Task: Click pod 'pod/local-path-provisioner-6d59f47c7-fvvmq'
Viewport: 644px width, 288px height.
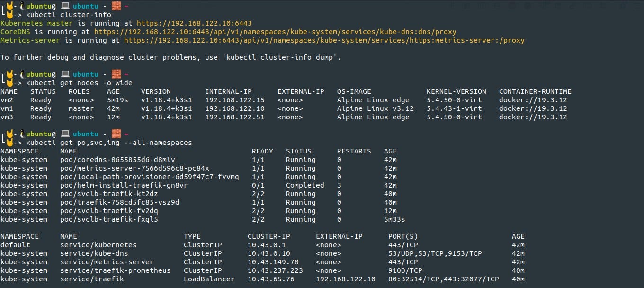Action: pyautogui.click(x=150, y=177)
